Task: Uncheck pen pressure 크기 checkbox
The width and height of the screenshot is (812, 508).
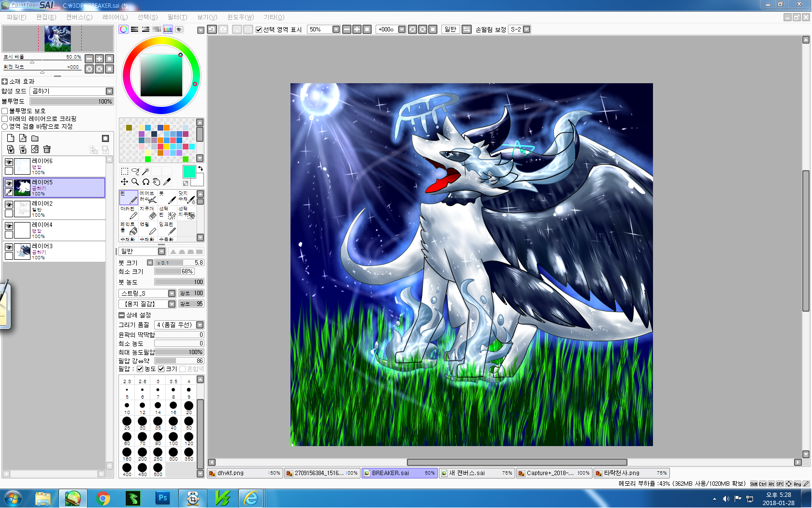Action: tap(161, 369)
